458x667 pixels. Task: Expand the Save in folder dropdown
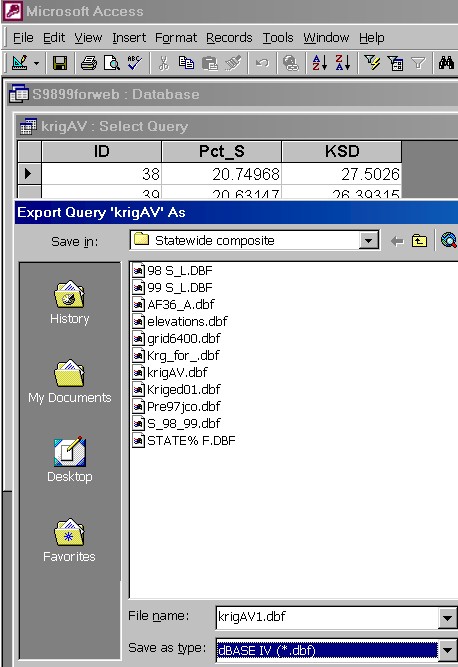tap(368, 241)
